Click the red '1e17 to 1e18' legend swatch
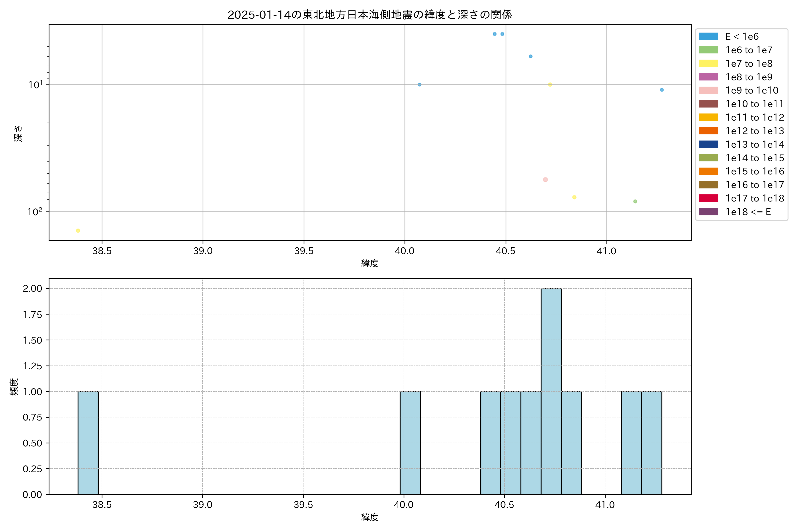Image resolution: width=798 pixels, height=532 pixels. [x=708, y=198]
